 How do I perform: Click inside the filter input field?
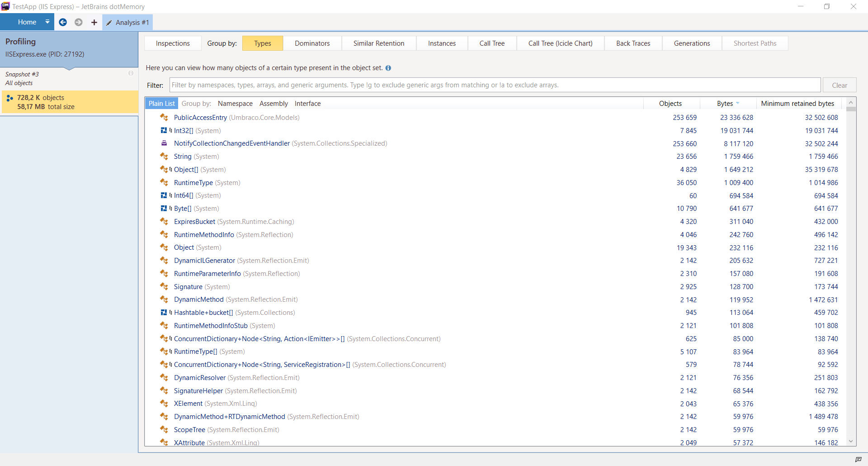[407, 85]
